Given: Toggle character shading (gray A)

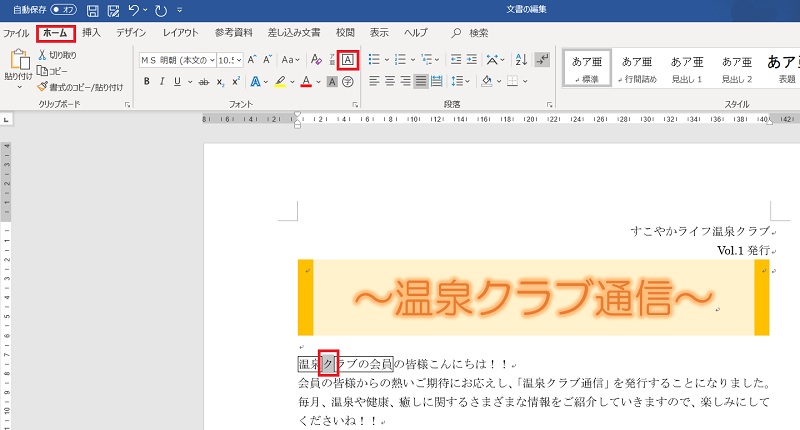Looking at the screenshot, I should pos(332,81).
